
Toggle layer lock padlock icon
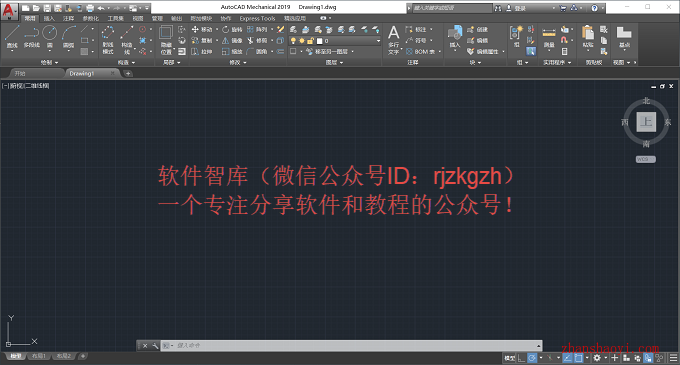click(x=310, y=41)
